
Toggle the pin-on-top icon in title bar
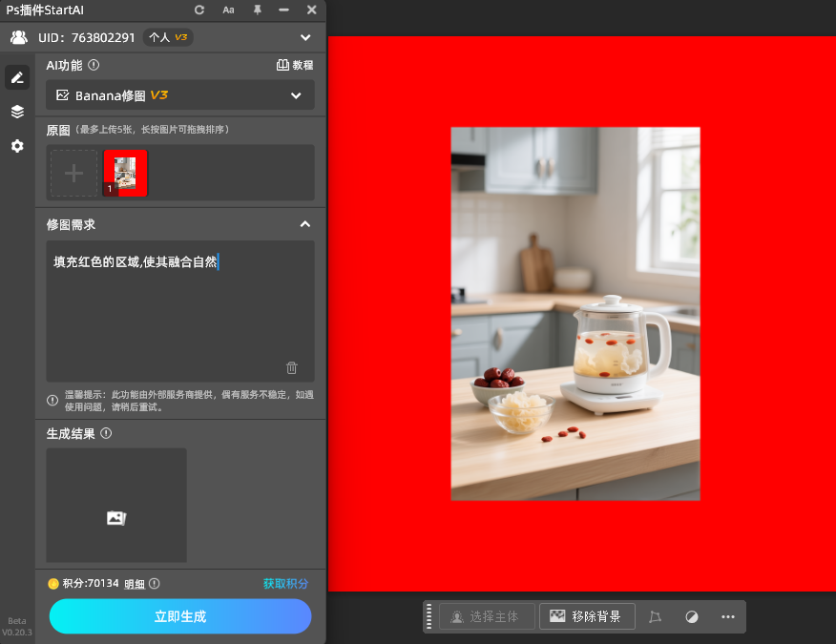[x=256, y=10]
